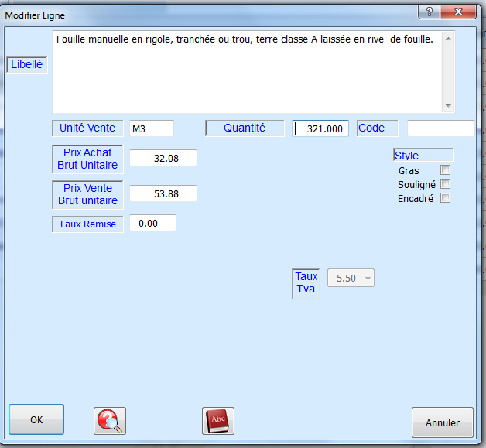Click the Prix Vente Brut unitaire value

163,193
